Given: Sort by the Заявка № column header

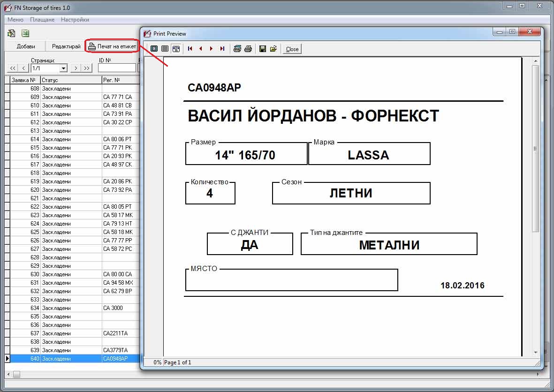Looking at the screenshot, I should [x=25, y=80].
